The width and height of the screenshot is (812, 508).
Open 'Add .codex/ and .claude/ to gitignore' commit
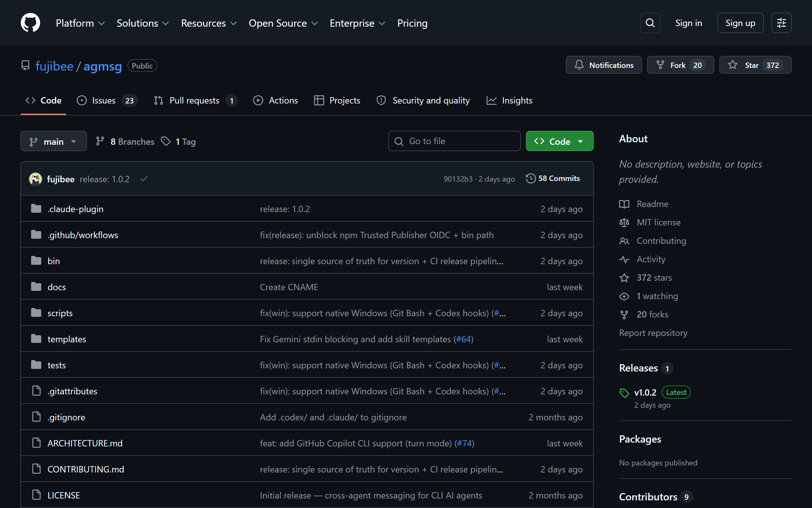(x=333, y=417)
